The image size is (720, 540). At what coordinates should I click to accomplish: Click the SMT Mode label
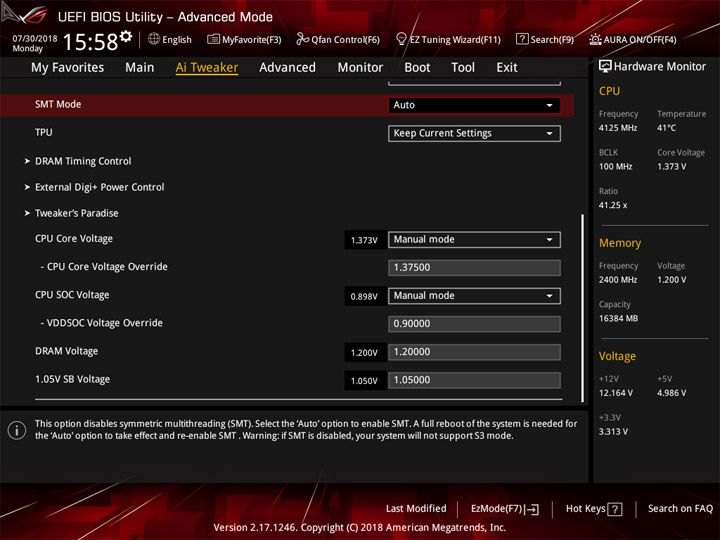click(x=58, y=104)
